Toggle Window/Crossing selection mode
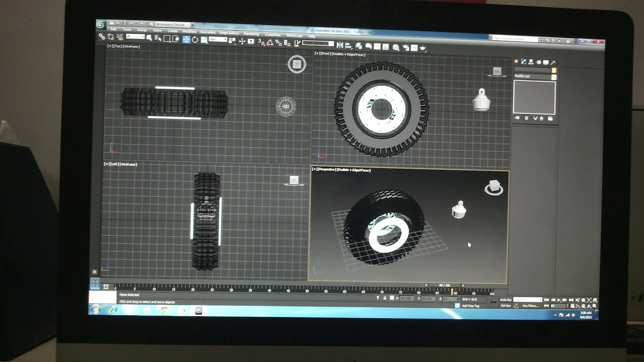 176,39
